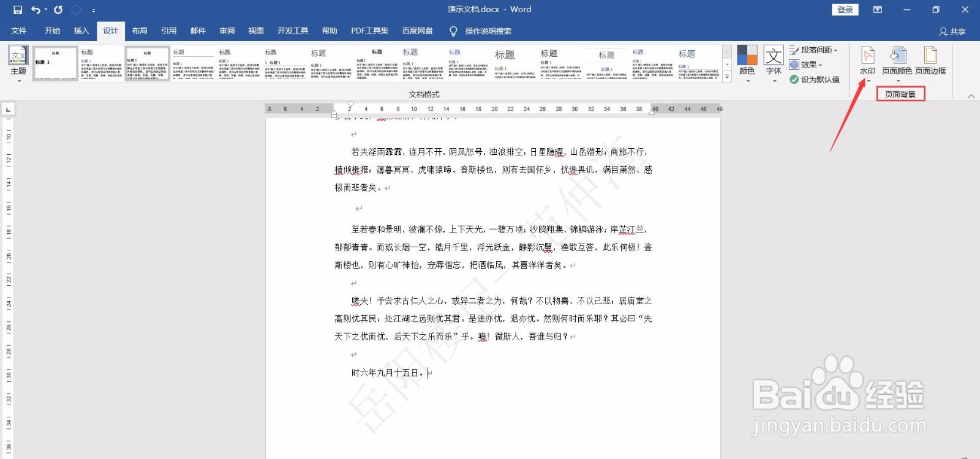Open the 百度网盘 tab

[418, 31]
